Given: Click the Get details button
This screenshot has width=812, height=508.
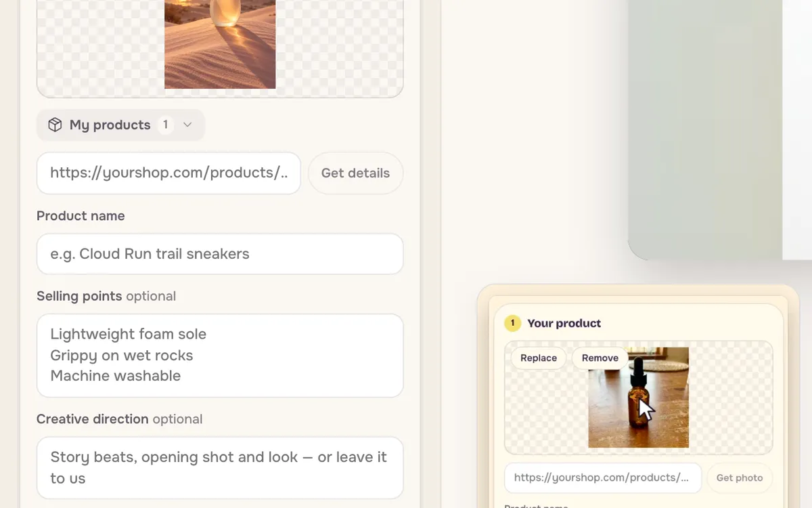Looking at the screenshot, I should tap(355, 173).
